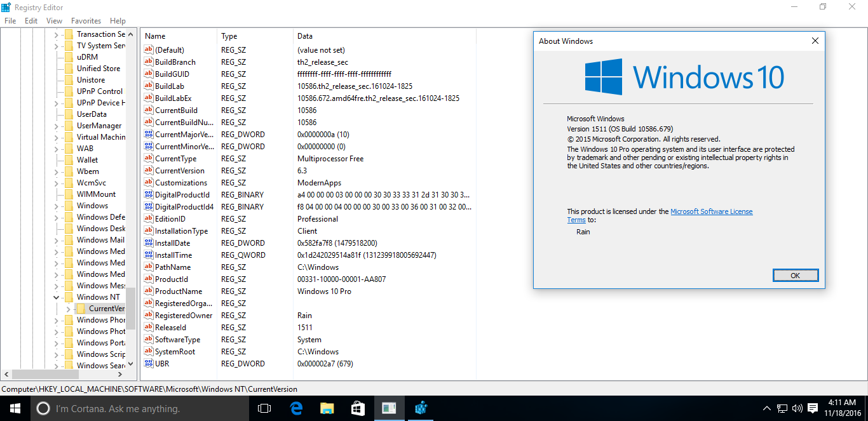The image size is (868, 421).
Task: Open the View menu
Action: point(54,21)
